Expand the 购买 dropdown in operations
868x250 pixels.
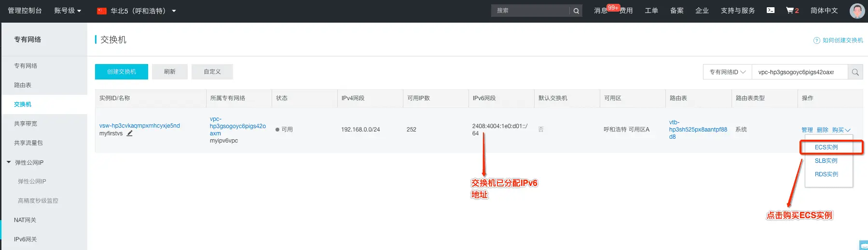(x=841, y=130)
